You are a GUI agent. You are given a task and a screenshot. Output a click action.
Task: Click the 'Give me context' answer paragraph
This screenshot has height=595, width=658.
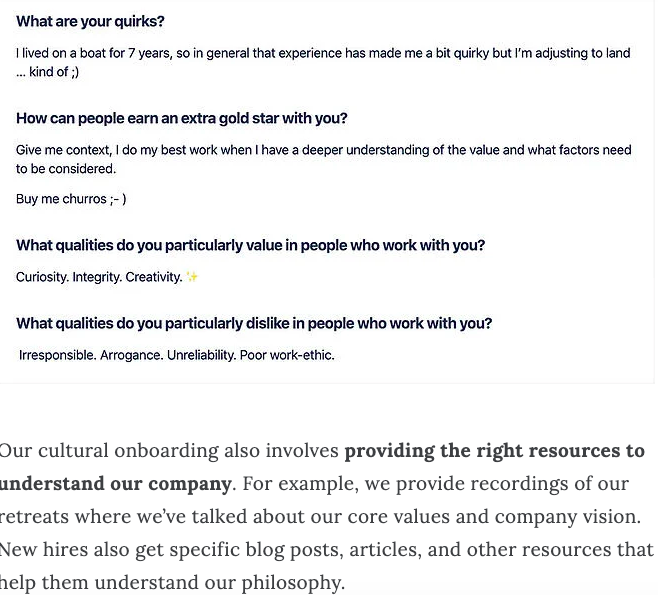(324, 159)
